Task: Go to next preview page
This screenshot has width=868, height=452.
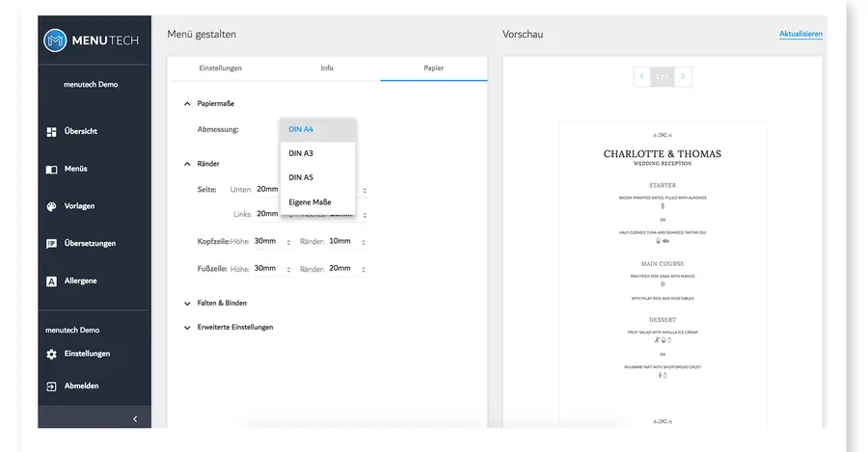Action: pos(683,76)
